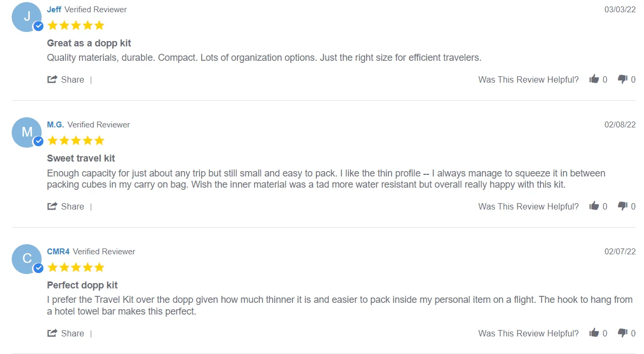Thumbs up Jeff's dopp kit review
The width and height of the screenshot is (644, 354).
(x=594, y=79)
